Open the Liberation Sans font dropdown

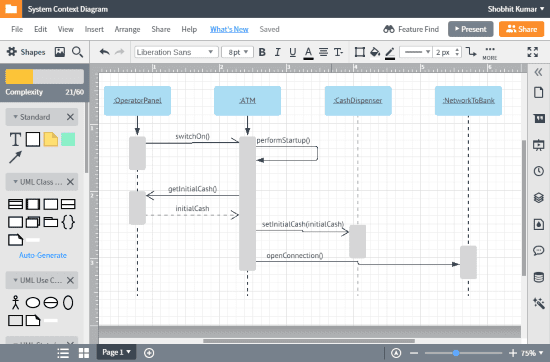176,52
